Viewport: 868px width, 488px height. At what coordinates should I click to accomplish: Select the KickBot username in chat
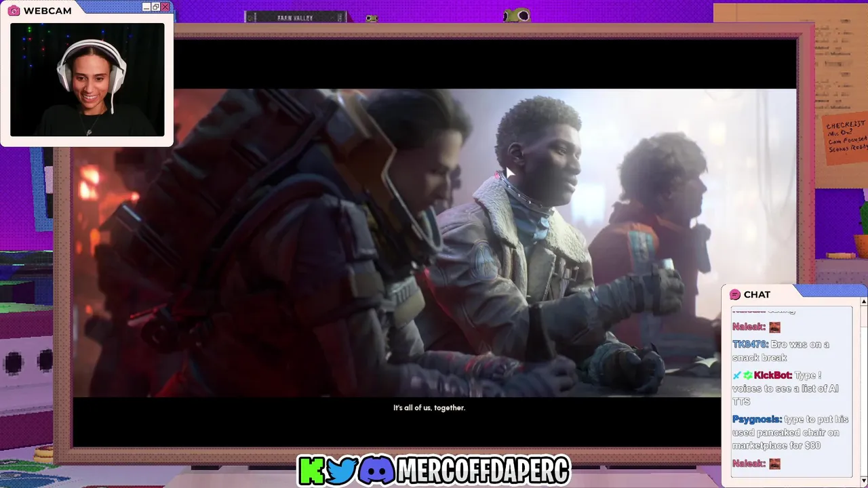pyautogui.click(x=773, y=375)
